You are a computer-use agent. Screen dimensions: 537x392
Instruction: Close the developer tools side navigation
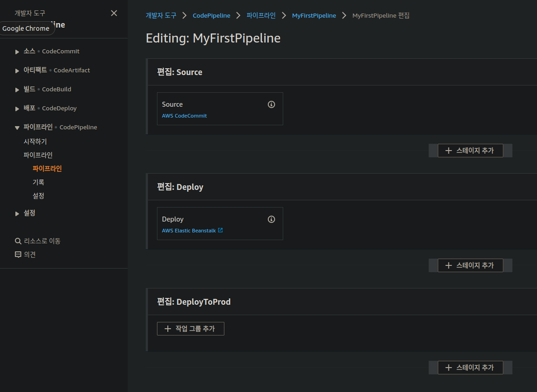114,13
